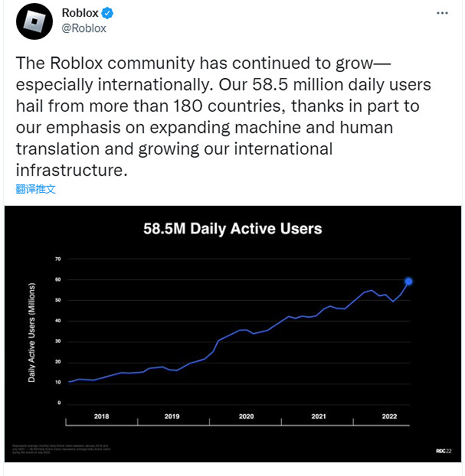Click the small footnote text under the chart
Image resolution: width=465 pixels, height=476 pixels.
(x=61, y=448)
